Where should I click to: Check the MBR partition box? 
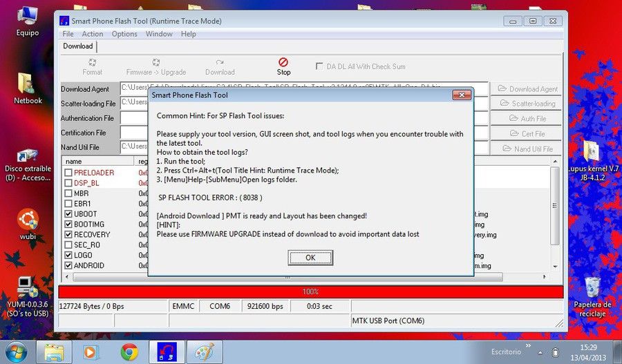68,193
